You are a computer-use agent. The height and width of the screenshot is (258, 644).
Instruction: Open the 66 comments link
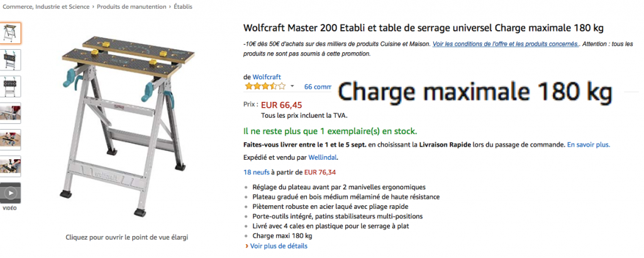(x=318, y=87)
